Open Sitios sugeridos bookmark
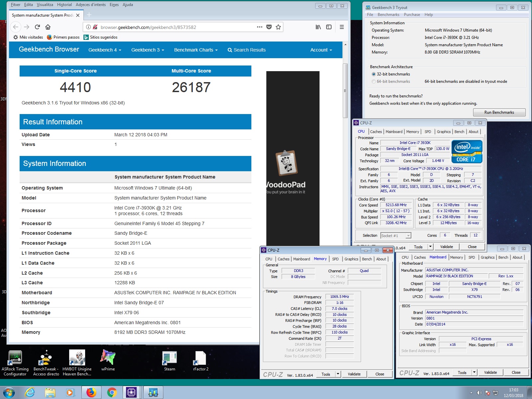The image size is (532, 399). [100, 37]
